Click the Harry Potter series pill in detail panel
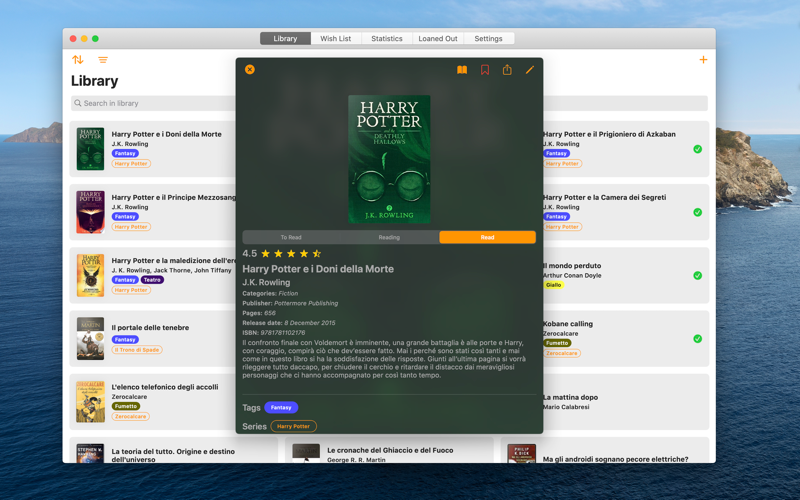 point(293,426)
